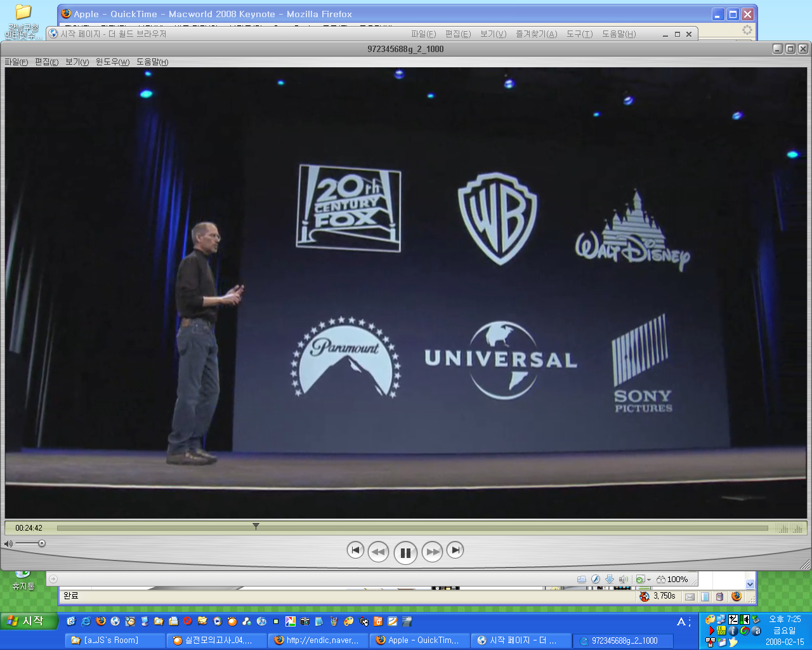Click the throbber icon in Firefox window
This screenshot has width=812, height=650.
coord(747,30)
